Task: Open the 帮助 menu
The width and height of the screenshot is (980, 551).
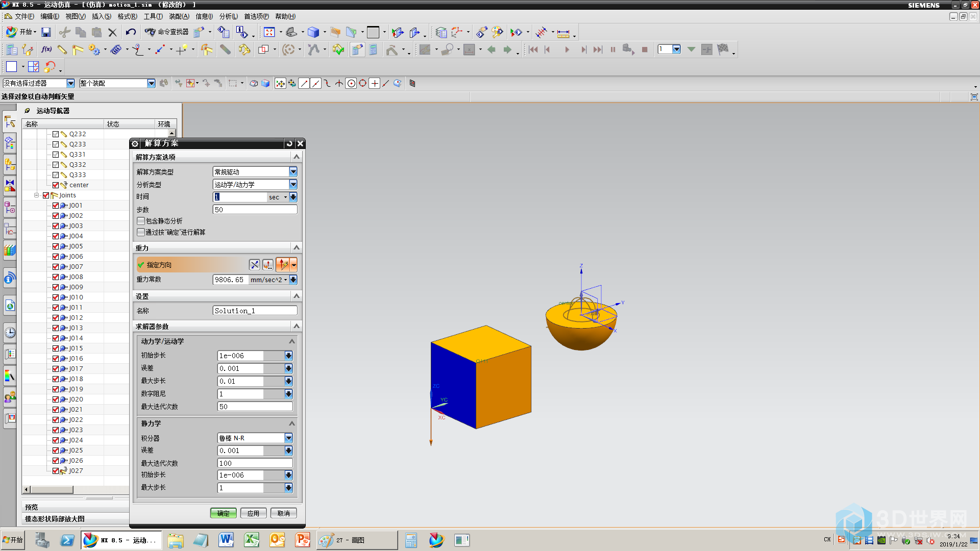Action: click(x=285, y=16)
